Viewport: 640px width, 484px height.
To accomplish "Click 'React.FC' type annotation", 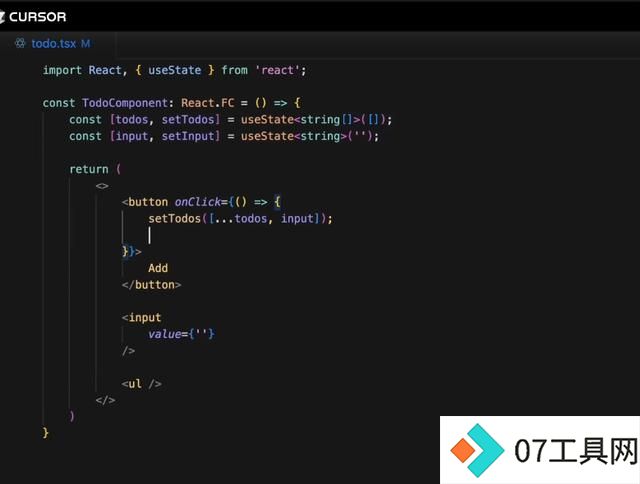I will (x=207, y=103).
